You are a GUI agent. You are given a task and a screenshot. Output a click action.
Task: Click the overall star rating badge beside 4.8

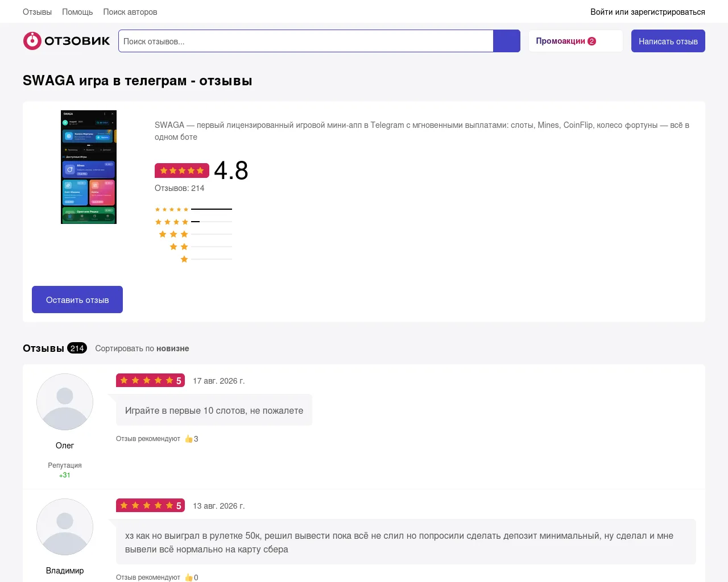click(182, 171)
